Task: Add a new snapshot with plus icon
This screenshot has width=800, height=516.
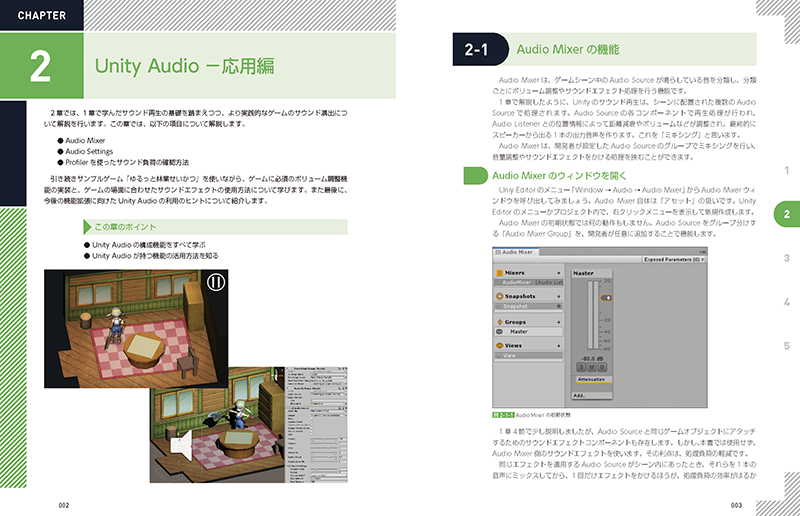Action: coord(558,296)
